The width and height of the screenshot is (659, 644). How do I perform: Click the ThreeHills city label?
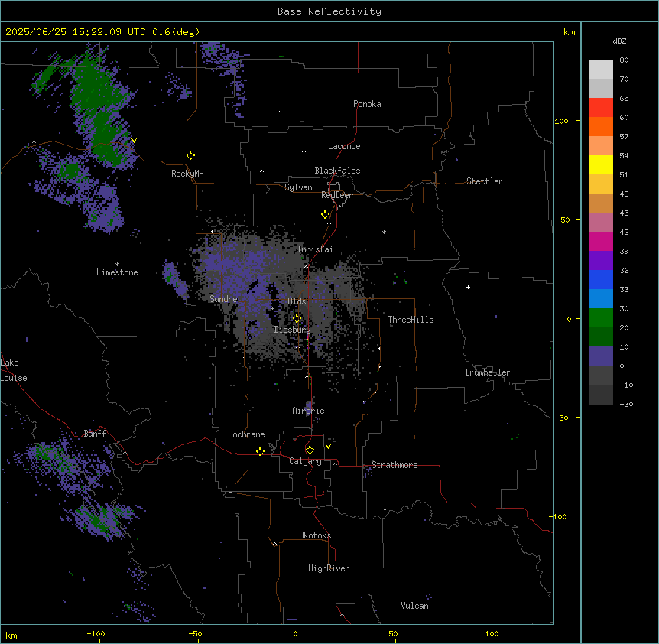point(411,320)
